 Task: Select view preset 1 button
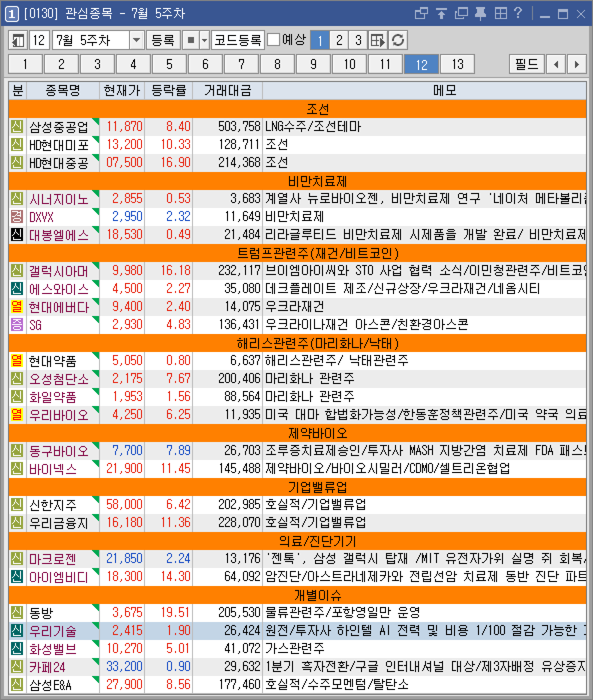click(x=320, y=40)
